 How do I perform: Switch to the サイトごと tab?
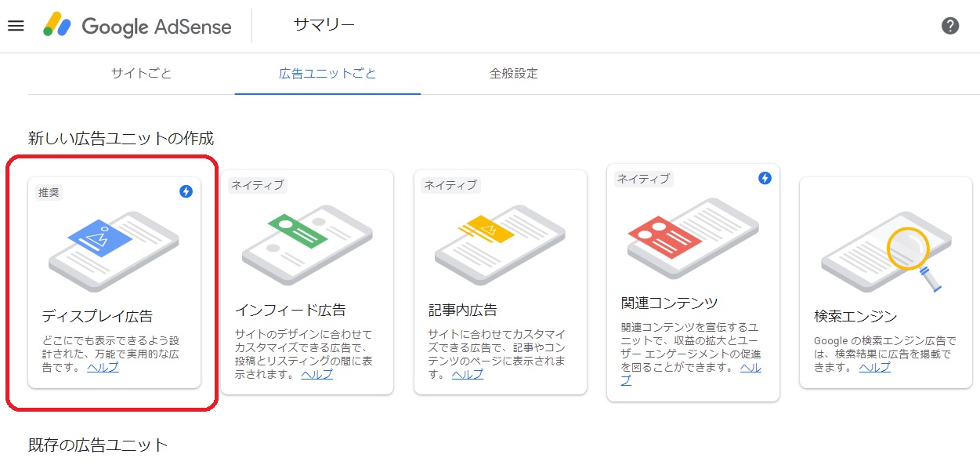tap(141, 74)
